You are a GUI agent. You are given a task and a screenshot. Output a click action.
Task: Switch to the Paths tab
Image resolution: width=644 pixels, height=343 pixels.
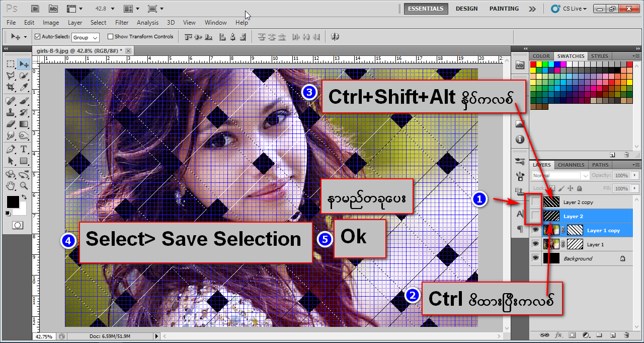click(x=600, y=165)
